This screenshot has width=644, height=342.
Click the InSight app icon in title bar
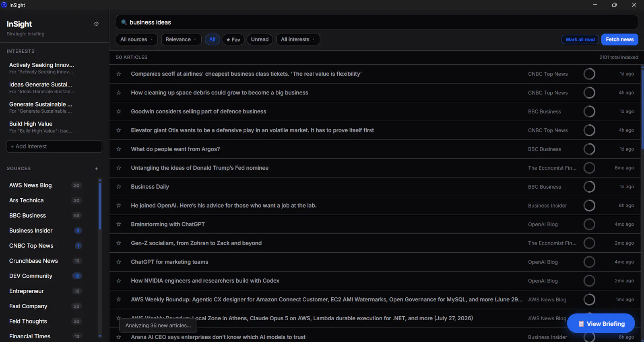click(4, 5)
